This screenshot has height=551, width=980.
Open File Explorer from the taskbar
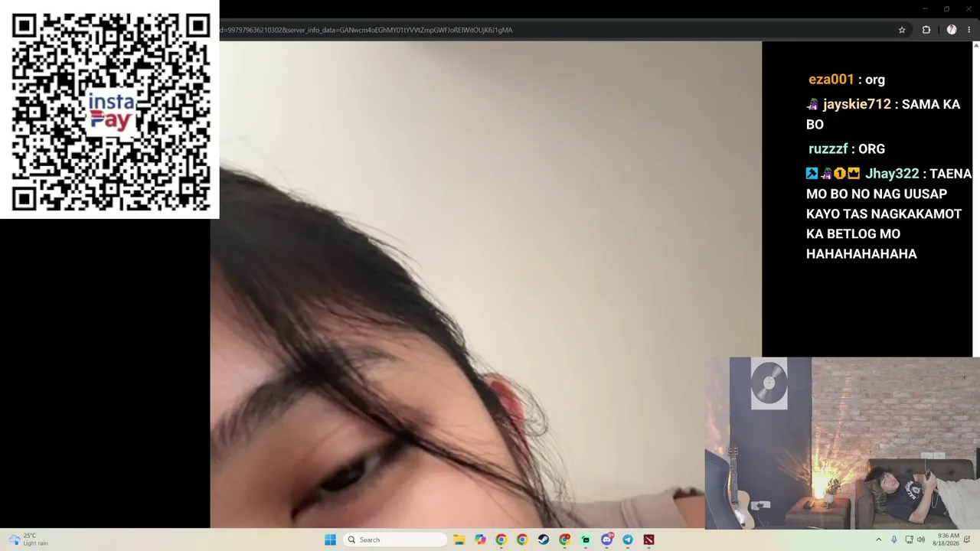tap(459, 540)
